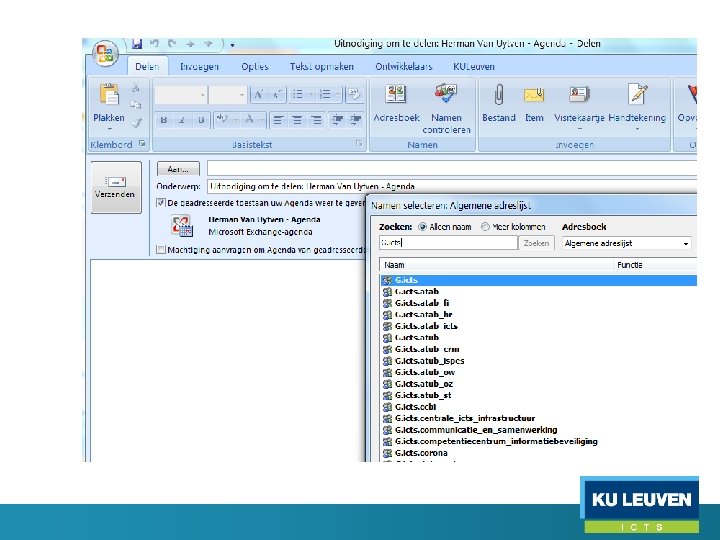Image resolution: width=720 pixels, height=540 pixels.
Task: Align text to the right
Action: [x=316, y=120]
